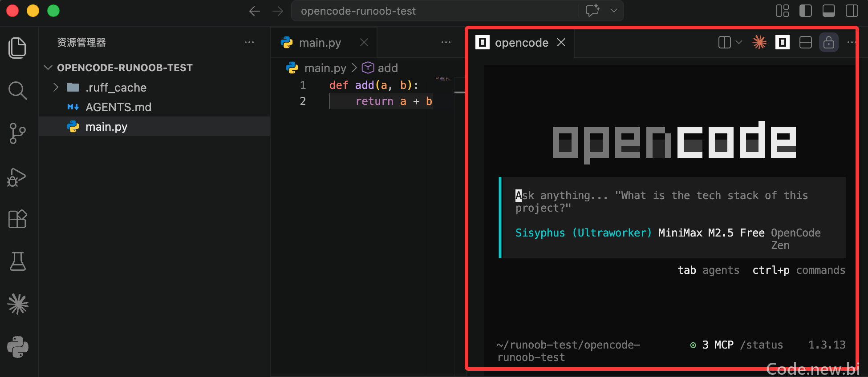Click the /status command text
The height and width of the screenshot is (377, 868).
coord(762,345)
